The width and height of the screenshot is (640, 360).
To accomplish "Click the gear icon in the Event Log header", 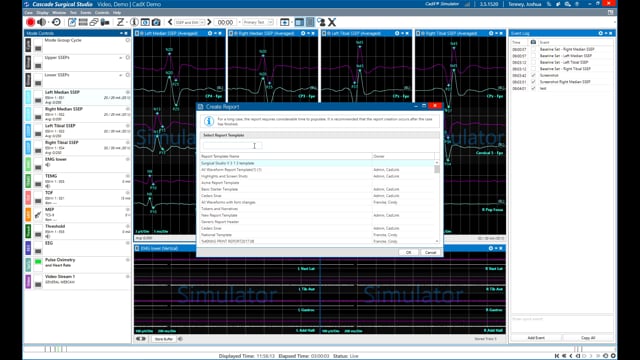I will pyautogui.click(x=600, y=33).
